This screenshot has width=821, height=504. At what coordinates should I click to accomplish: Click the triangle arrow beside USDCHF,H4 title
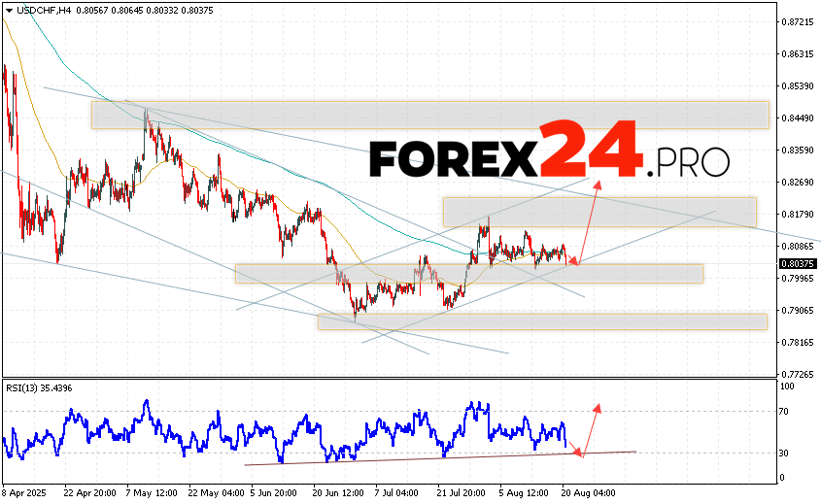click(7, 10)
